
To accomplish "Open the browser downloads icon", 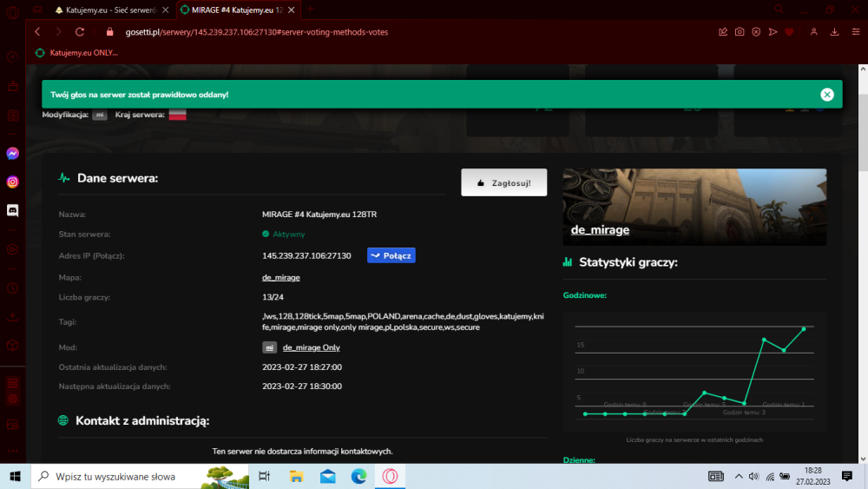I will (x=834, y=32).
